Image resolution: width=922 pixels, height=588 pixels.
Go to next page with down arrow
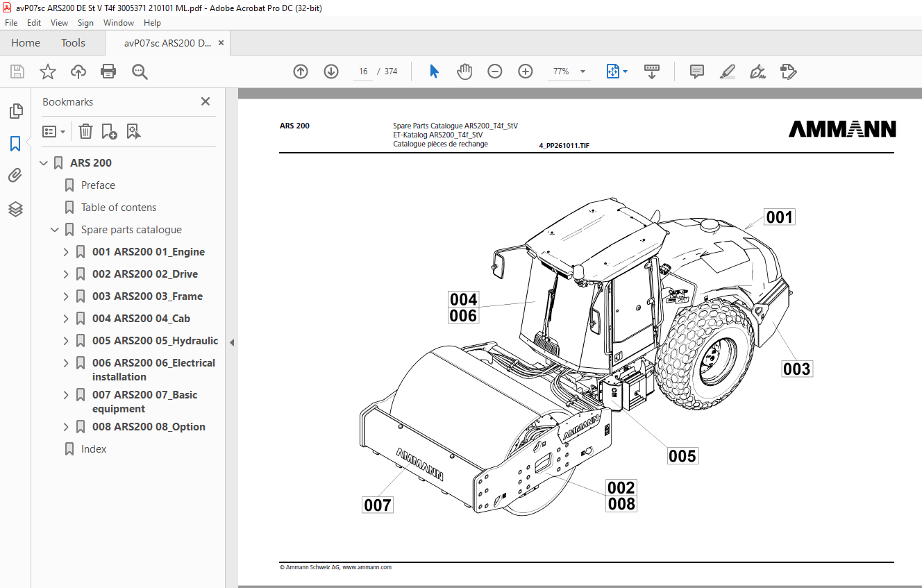coord(331,72)
